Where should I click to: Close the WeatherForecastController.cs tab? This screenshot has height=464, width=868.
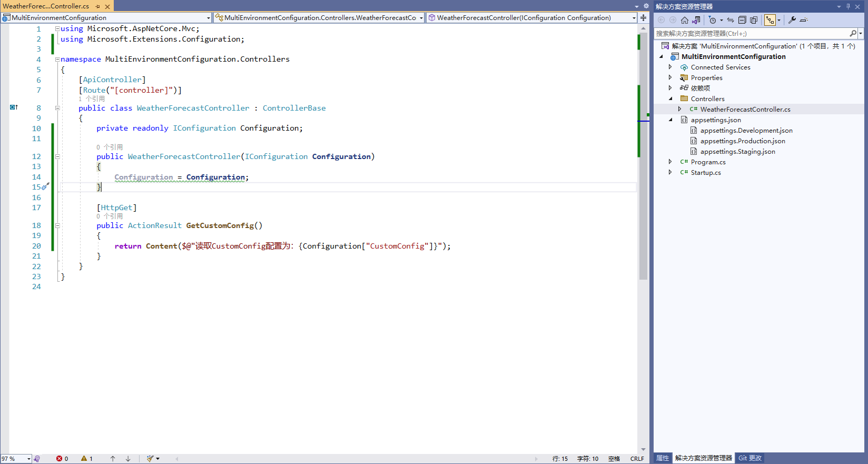pos(107,6)
